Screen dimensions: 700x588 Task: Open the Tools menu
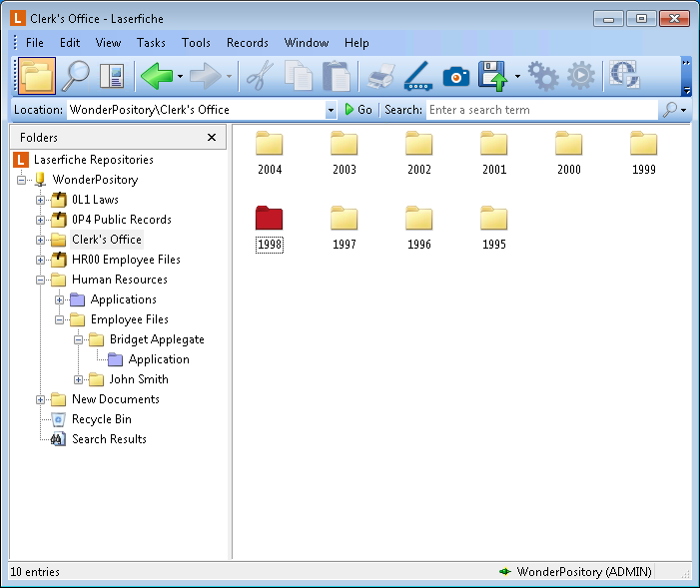[196, 43]
